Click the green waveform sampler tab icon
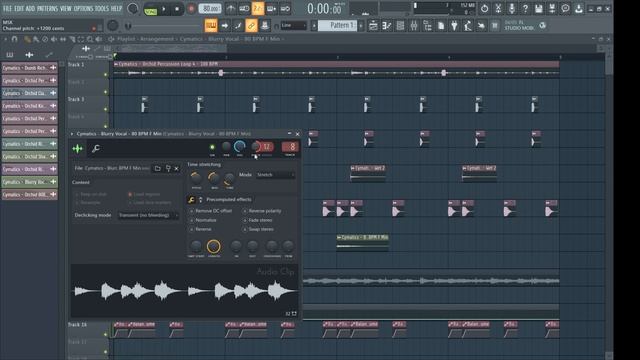The height and width of the screenshot is (360, 640). [x=77, y=149]
